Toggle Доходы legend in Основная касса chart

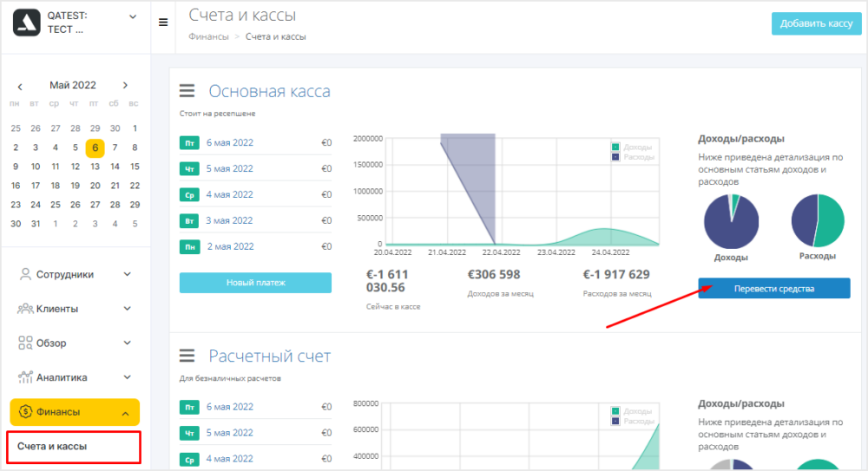(632, 147)
